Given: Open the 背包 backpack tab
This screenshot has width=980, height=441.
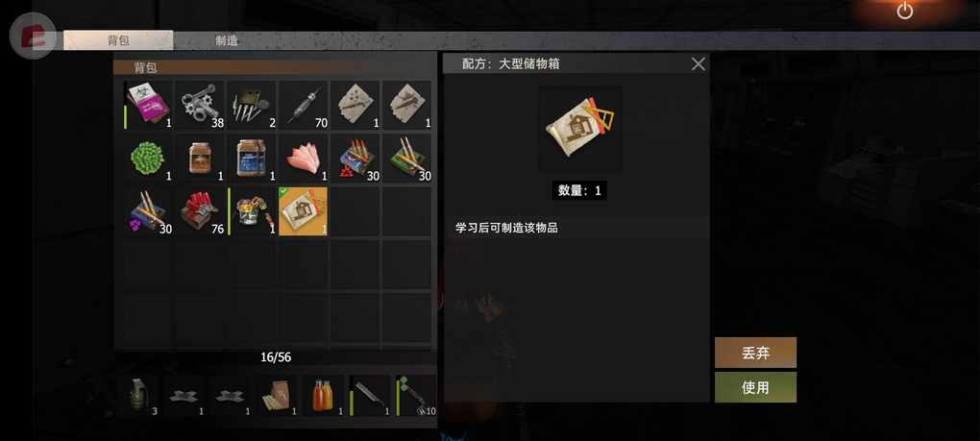Looking at the screenshot, I should coord(118,40).
